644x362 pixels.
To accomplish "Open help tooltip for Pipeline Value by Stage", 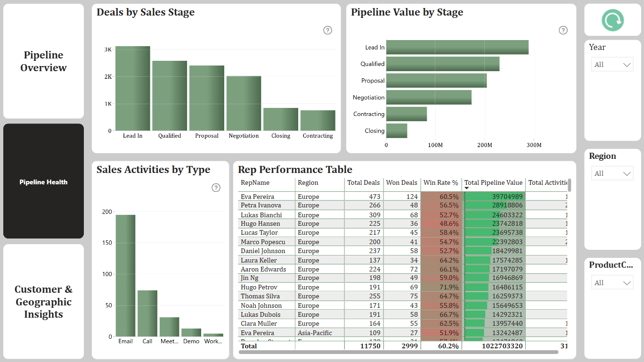I will point(563,30).
